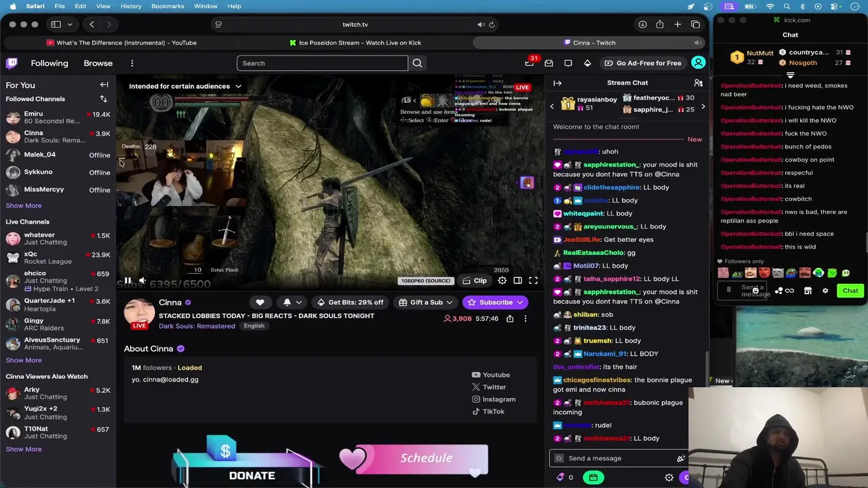This screenshot has width=868, height=488.
Task: Open the three-dot more menu beside Browse
Action: click(132, 63)
